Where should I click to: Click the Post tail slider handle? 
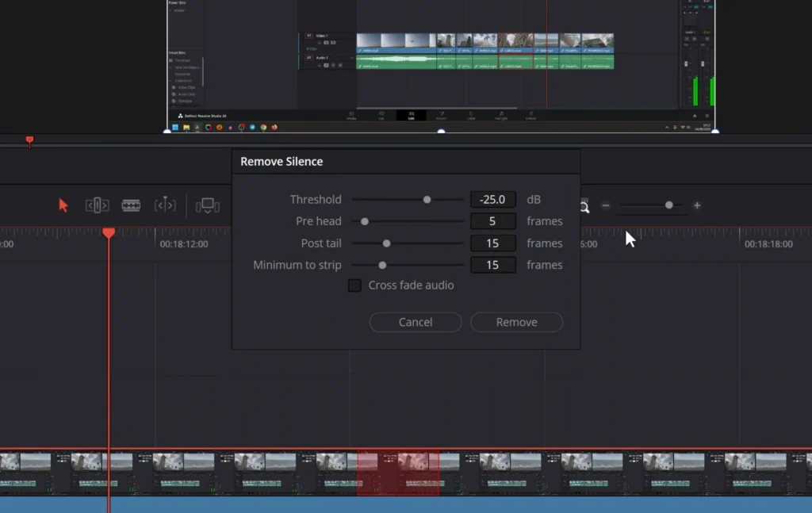(387, 243)
